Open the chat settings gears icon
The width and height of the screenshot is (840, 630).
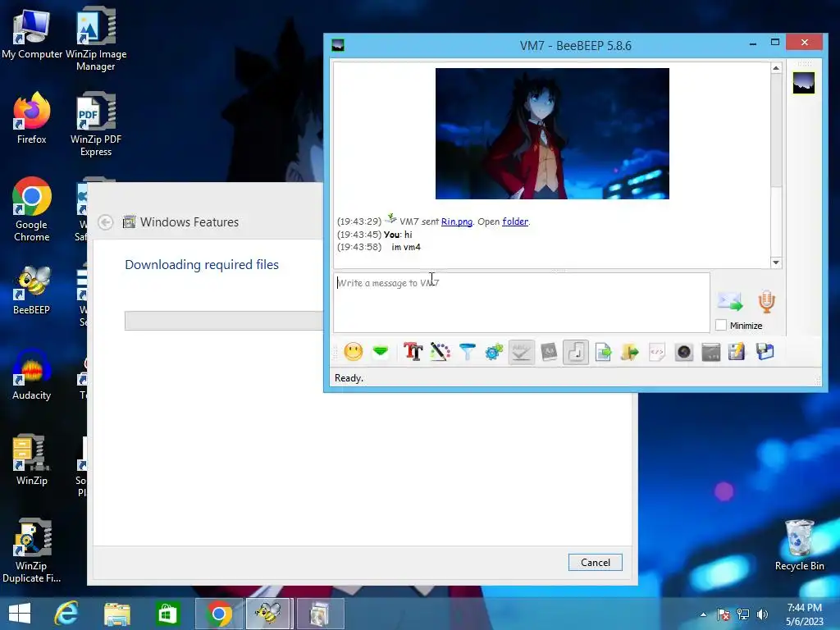494,352
